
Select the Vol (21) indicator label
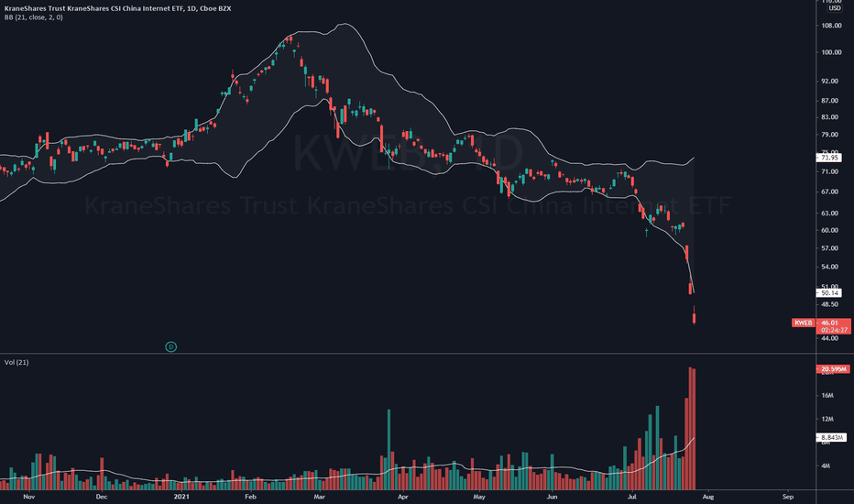click(16, 362)
